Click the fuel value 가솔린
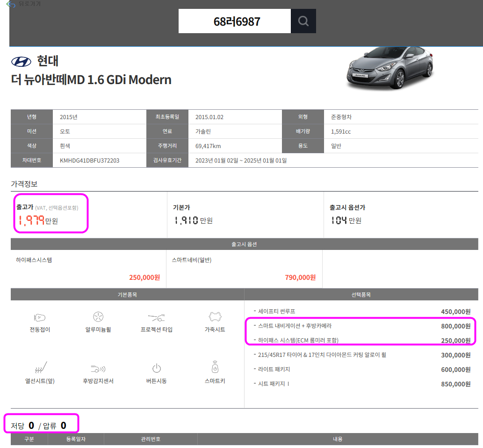This screenshot has width=483, height=448. tap(203, 132)
